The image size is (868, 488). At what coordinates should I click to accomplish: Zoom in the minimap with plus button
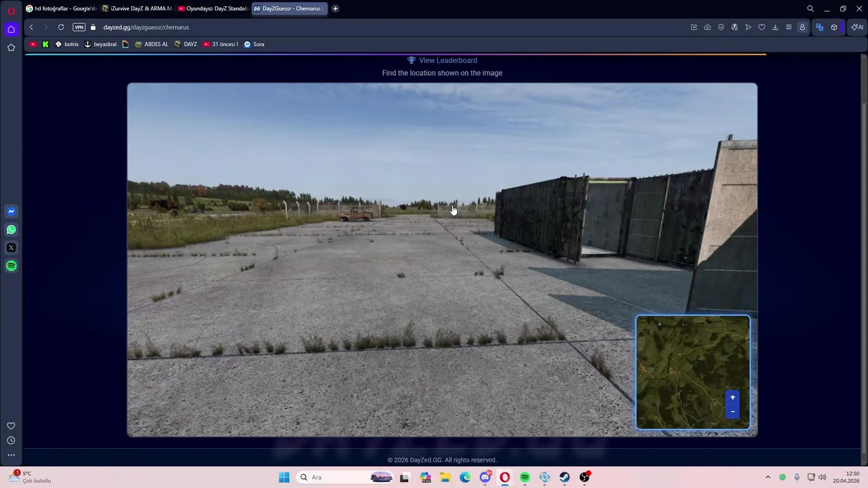pos(732,397)
